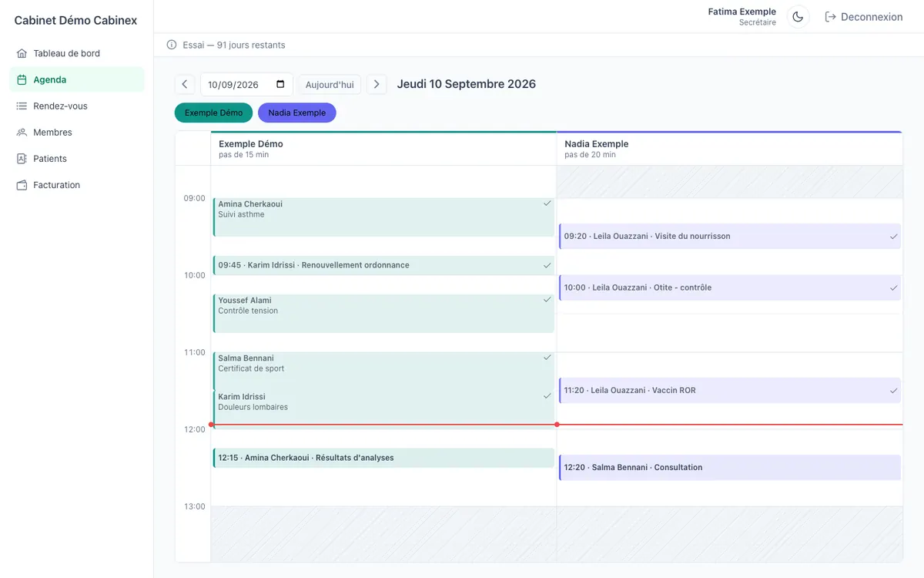The image size is (924, 578).
Task: Toggle the Exemple Démo practitioner filter
Action: tap(213, 113)
